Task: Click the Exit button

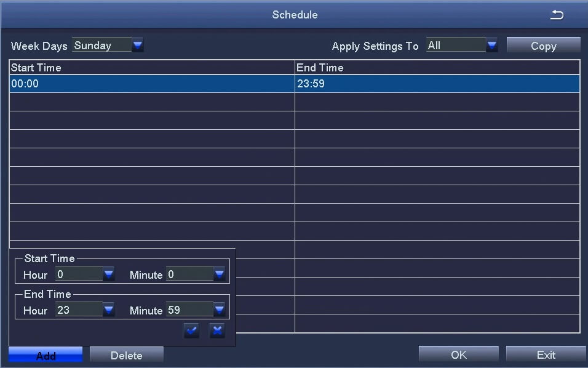Action: pyautogui.click(x=546, y=354)
